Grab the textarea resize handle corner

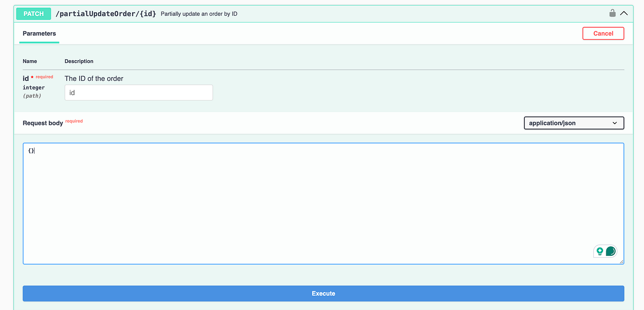pyautogui.click(x=621, y=262)
